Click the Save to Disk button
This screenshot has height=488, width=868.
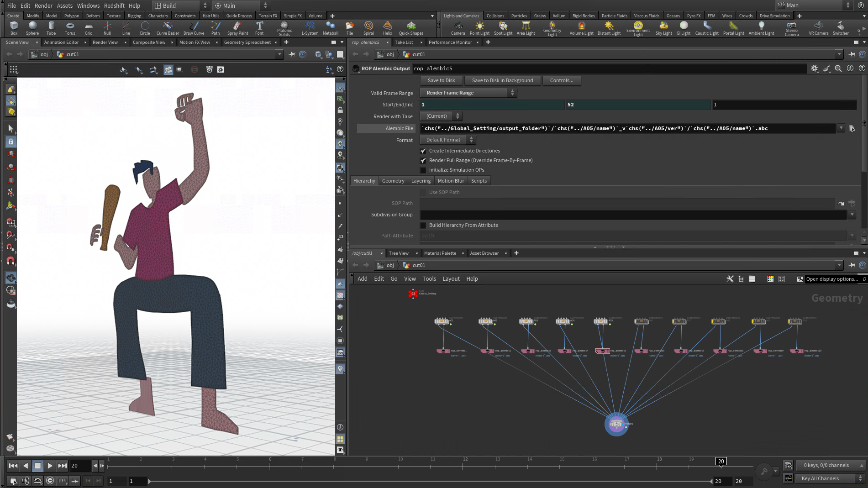(441, 81)
